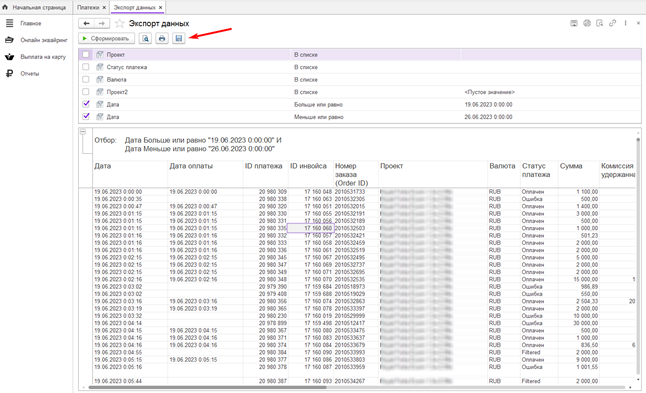The width and height of the screenshot is (646, 393).
Task: Open the Главное section menu icon
Action: pyautogui.click(x=9, y=23)
